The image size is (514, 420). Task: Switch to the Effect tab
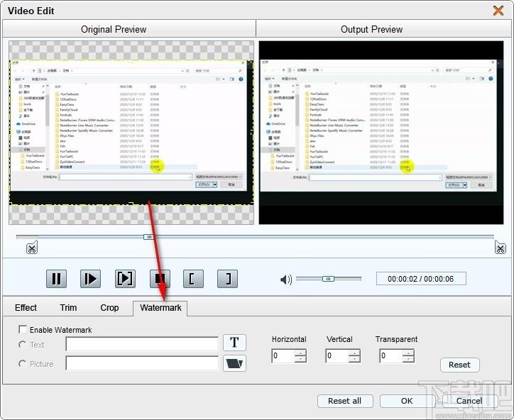[x=26, y=308]
